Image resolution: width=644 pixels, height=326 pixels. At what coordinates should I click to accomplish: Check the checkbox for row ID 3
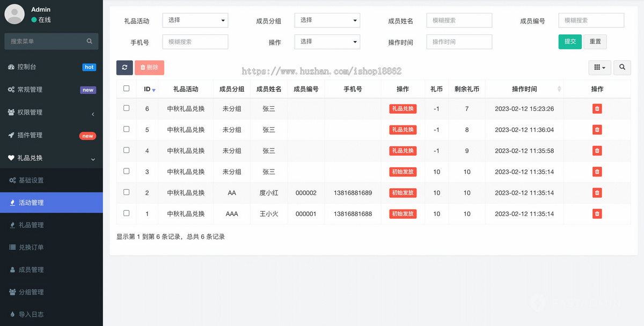coord(126,172)
